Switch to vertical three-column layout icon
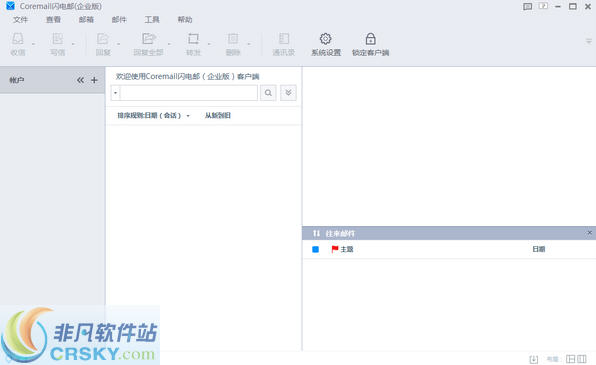The height and width of the screenshot is (365, 596). (582, 359)
